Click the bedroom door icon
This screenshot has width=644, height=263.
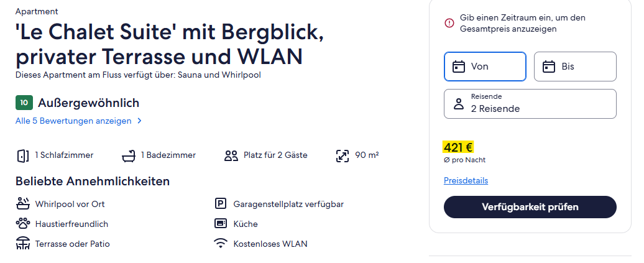pos(23,155)
